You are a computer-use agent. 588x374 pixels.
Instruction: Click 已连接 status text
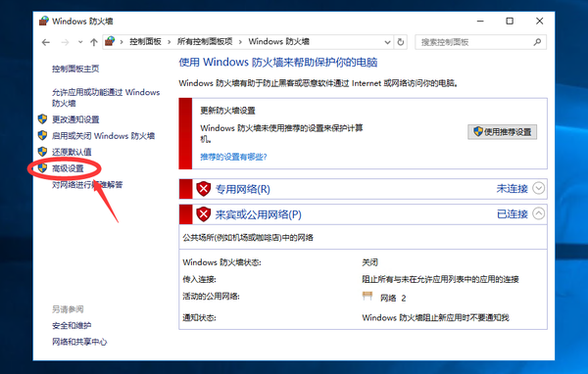pyautogui.click(x=512, y=214)
